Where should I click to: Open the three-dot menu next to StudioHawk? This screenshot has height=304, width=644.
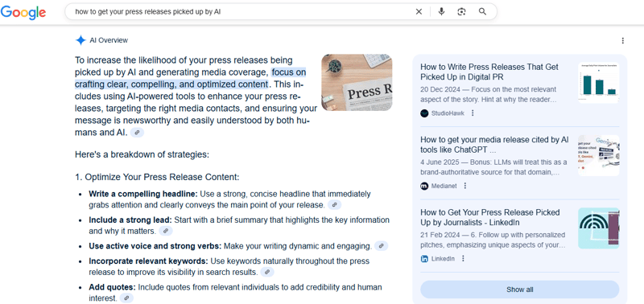(x=473, y=113)
